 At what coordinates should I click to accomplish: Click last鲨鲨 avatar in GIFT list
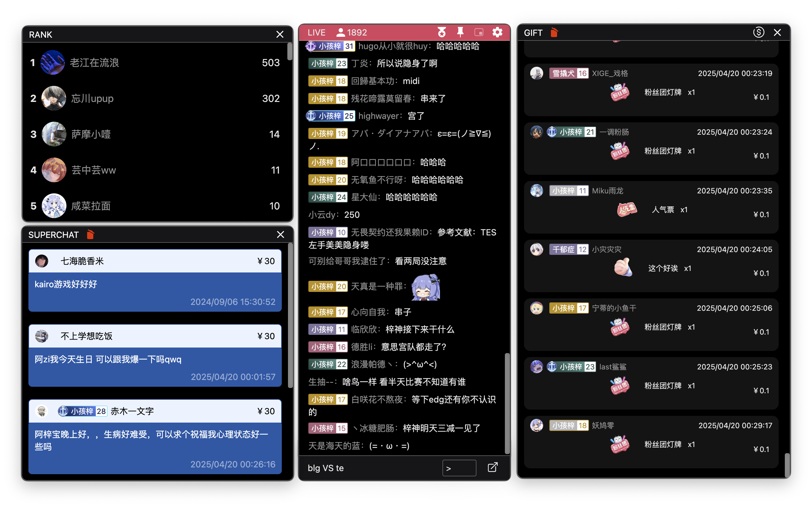537,366
